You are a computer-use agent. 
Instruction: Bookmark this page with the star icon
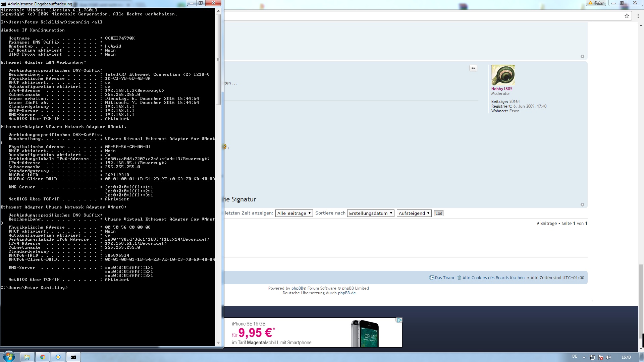[x=627, y=16]
